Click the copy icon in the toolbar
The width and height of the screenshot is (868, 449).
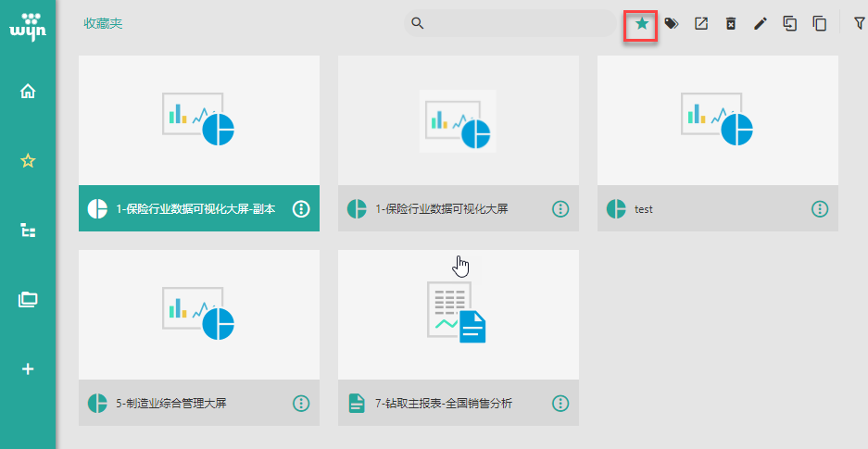point(820,24)
